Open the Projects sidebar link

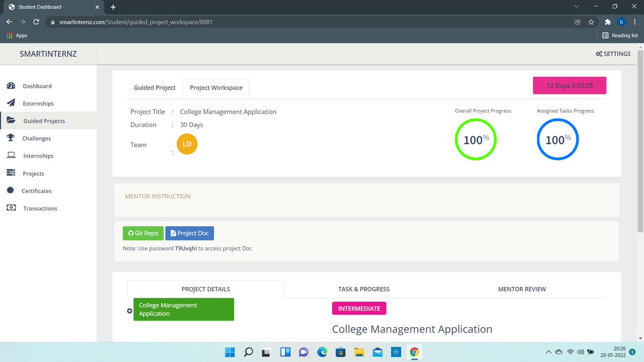point(33,174)
